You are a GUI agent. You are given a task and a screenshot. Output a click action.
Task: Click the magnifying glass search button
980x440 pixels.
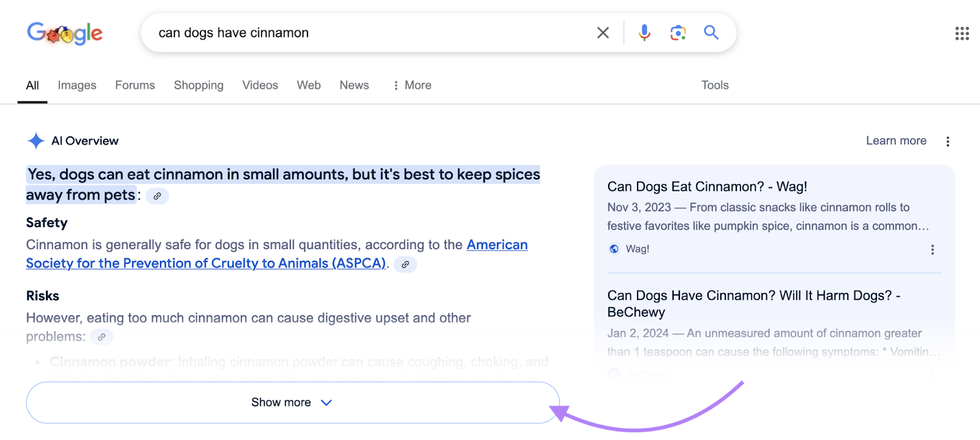pyautogui.click(x=710, y=32)
